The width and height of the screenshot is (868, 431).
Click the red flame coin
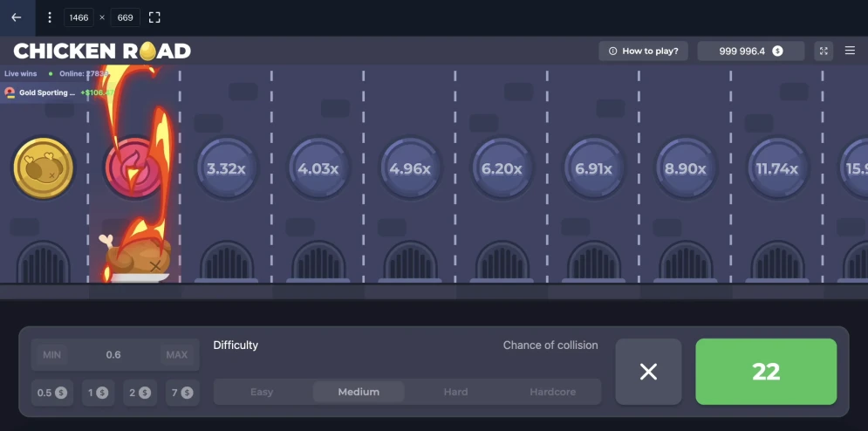(134, 168)
